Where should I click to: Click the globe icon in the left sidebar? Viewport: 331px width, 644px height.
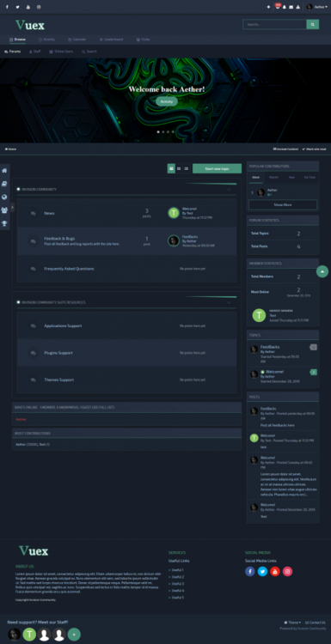pyautogui.click(x=4, y=197)
